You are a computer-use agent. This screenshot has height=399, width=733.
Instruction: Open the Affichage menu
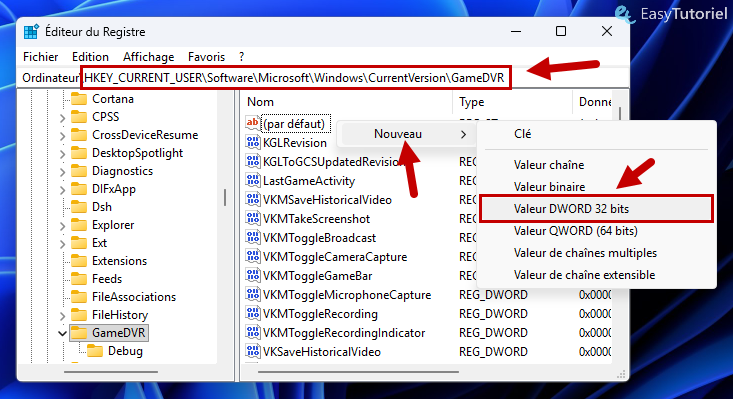coord(148,57)
